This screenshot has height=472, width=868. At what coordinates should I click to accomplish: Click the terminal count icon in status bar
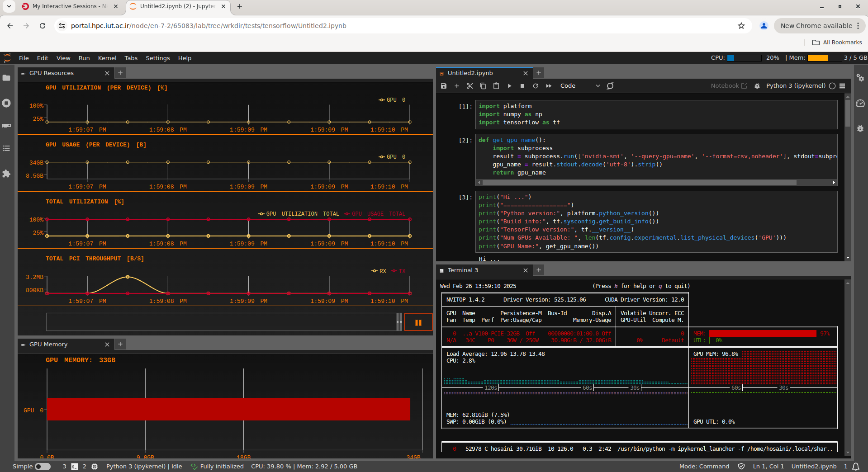pos(75,466)
